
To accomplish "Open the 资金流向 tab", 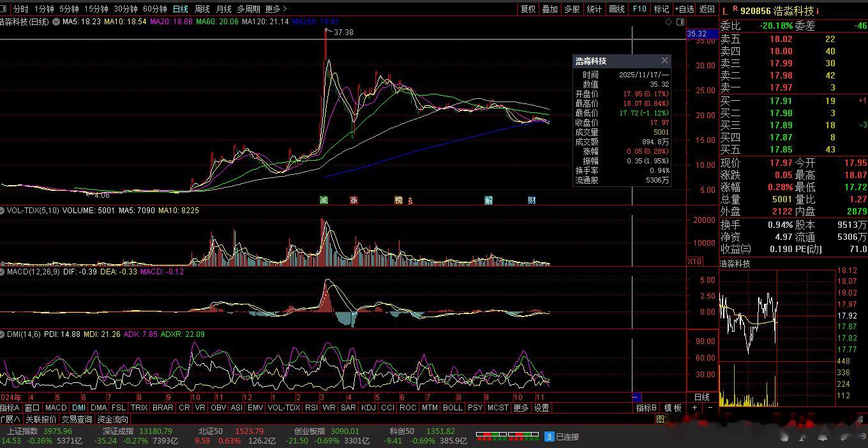I will click(112, 419).
